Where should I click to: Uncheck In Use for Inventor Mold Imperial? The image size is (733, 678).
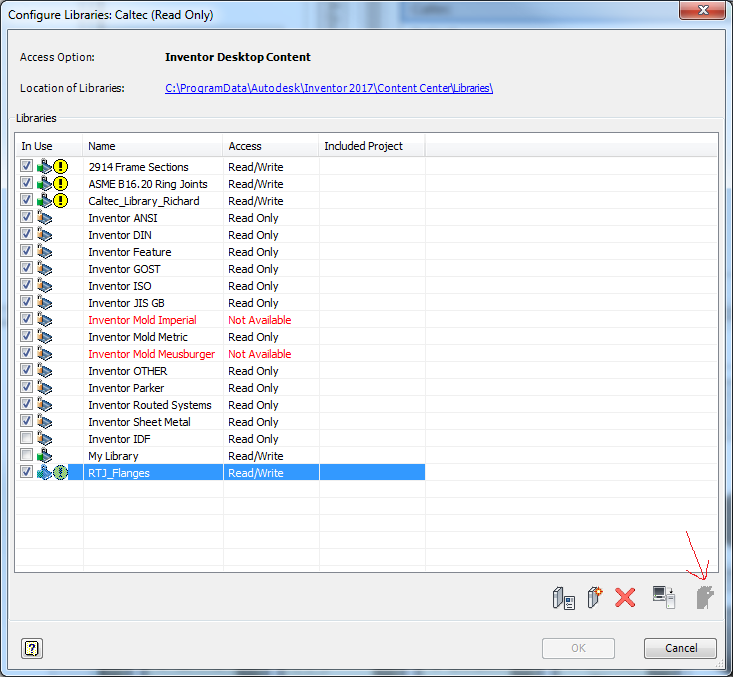(26, 319)
